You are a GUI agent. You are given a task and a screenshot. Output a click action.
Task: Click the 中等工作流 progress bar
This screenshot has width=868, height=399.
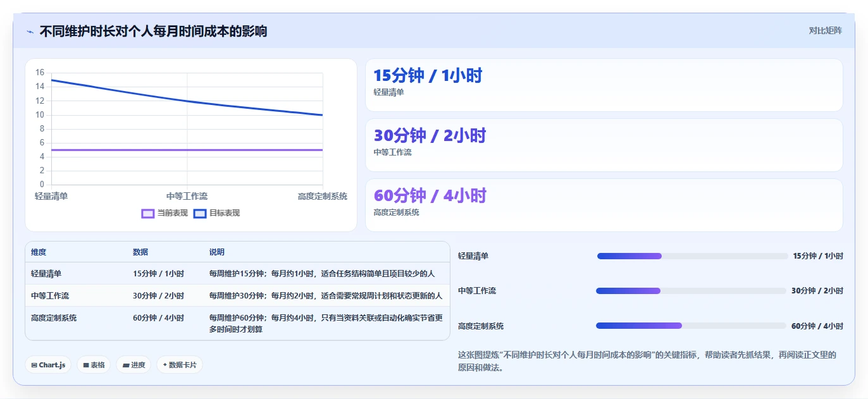coord(691,291)
